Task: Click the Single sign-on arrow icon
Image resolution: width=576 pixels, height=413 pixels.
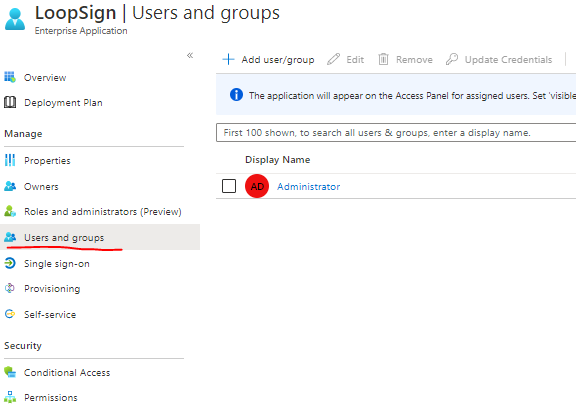Action: coord(10,263)
